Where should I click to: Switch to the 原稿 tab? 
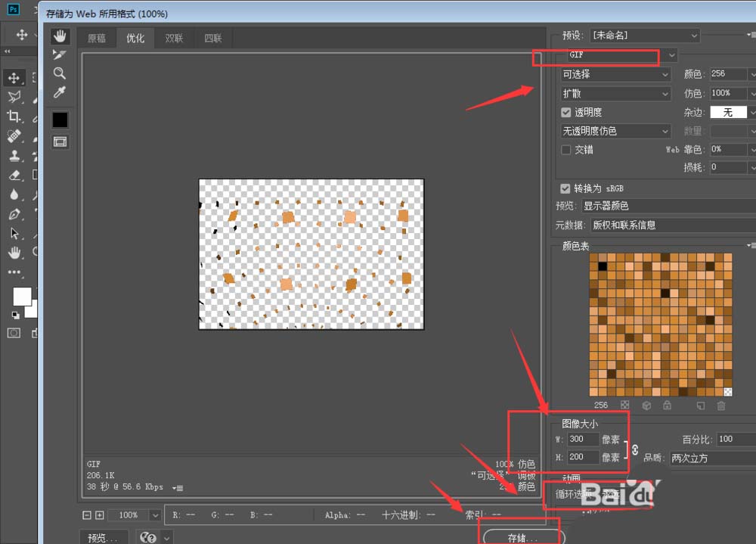pos(97,38)
